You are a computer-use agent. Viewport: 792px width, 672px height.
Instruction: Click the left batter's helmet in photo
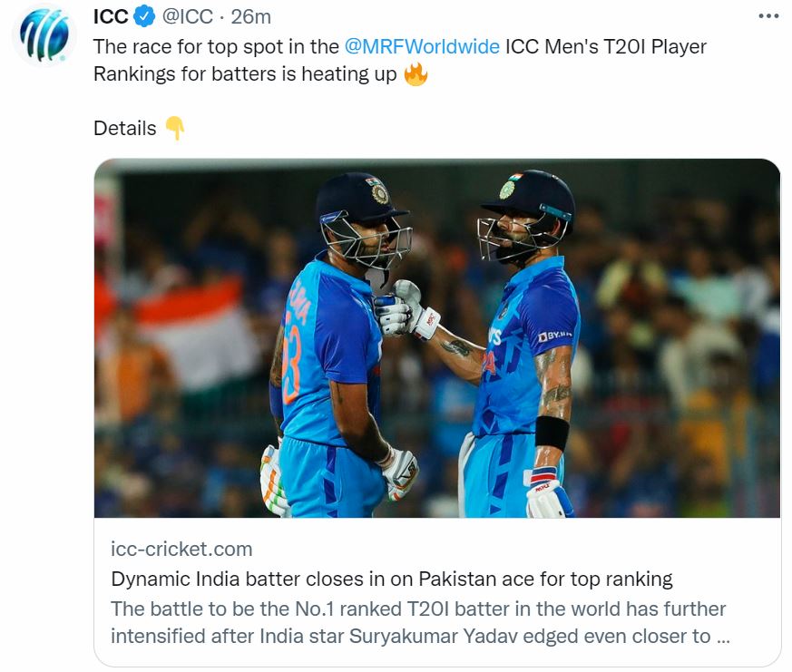click(x=363, y=210)
